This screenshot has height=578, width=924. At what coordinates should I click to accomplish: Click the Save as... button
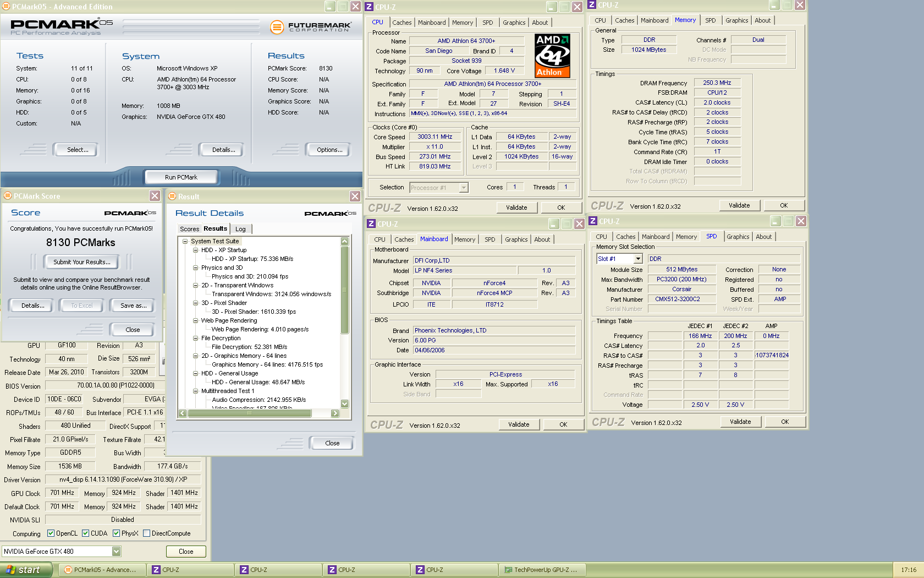(x=133, y=306)
